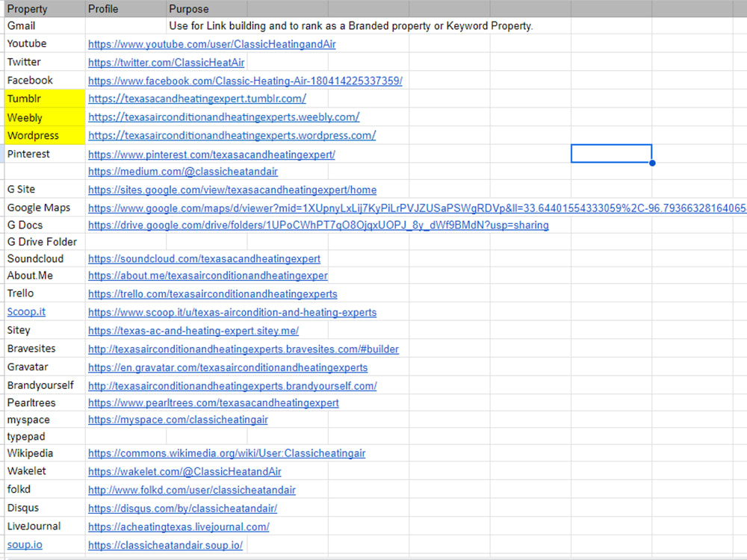
Task: Open the Pearltrees profile link
Action: click(x=214, y=403)
